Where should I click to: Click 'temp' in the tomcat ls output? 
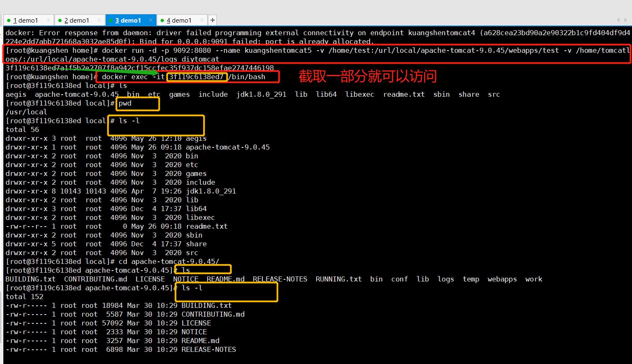click(471, 279)
